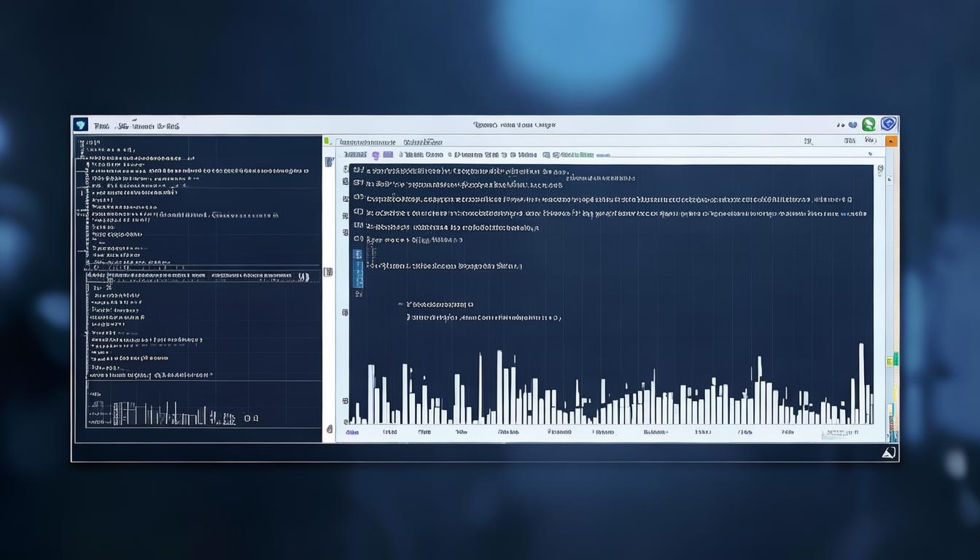Select the second tab in the right pane header
Image resolution: width=980 pixels, height=560 pixels.
[423, 141]
